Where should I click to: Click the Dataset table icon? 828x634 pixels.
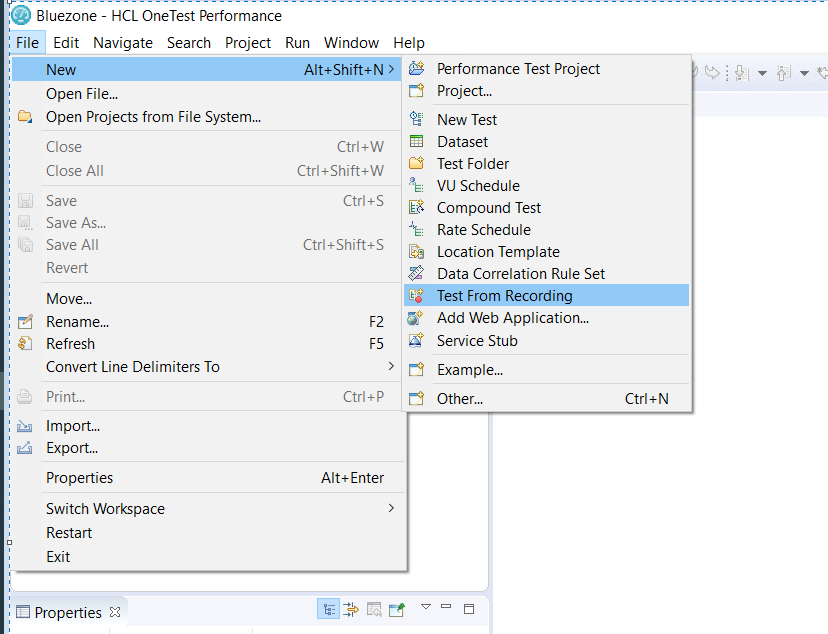click(417, 142)
